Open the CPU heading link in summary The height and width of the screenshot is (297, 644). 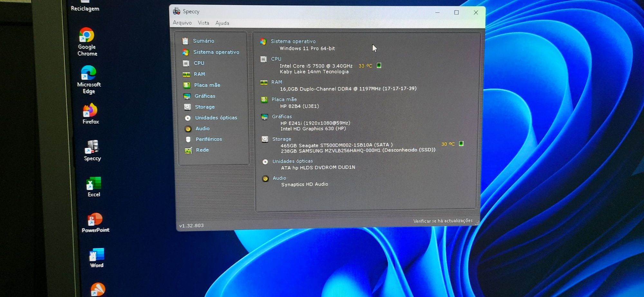coord(276,59)
